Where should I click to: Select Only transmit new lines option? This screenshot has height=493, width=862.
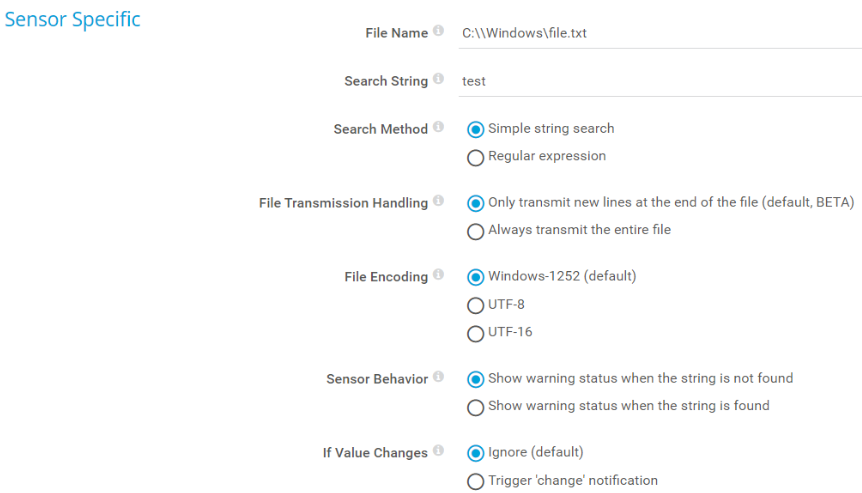coord(476,203)
